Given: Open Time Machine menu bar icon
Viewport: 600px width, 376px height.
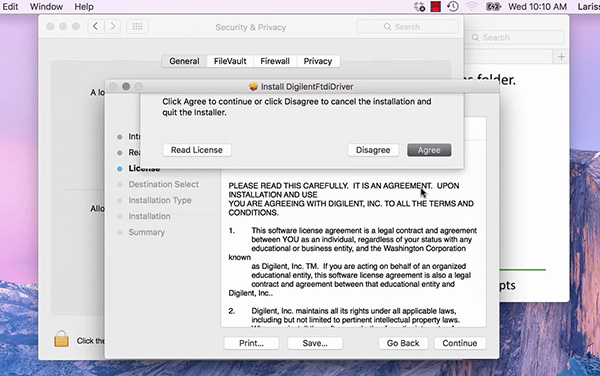Looking at the screenshot, I should pyautogui.click(x=453, y=7).
